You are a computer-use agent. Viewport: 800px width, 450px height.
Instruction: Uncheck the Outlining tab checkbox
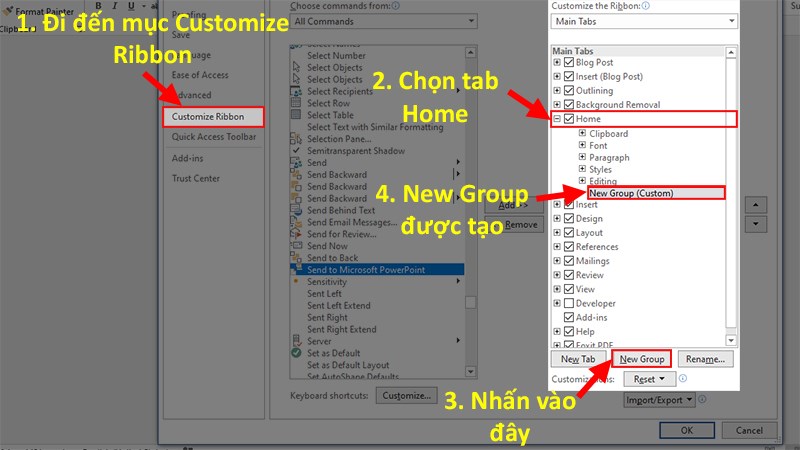pos(569,90)
